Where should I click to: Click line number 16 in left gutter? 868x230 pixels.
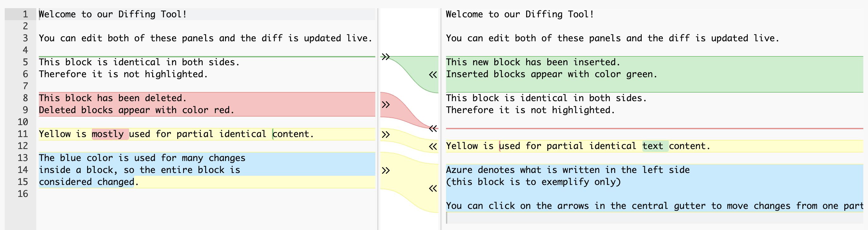23,194
